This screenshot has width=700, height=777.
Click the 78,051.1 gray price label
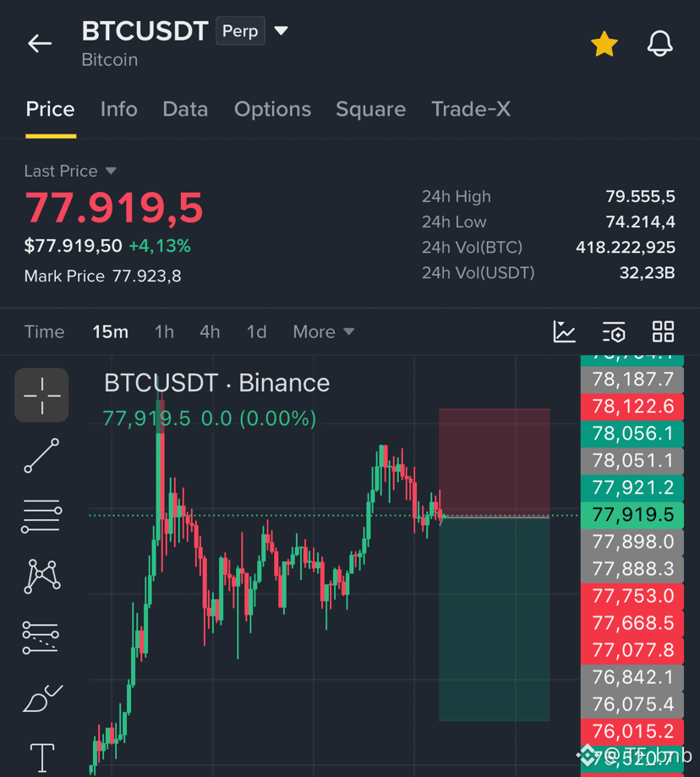(632, 461)
